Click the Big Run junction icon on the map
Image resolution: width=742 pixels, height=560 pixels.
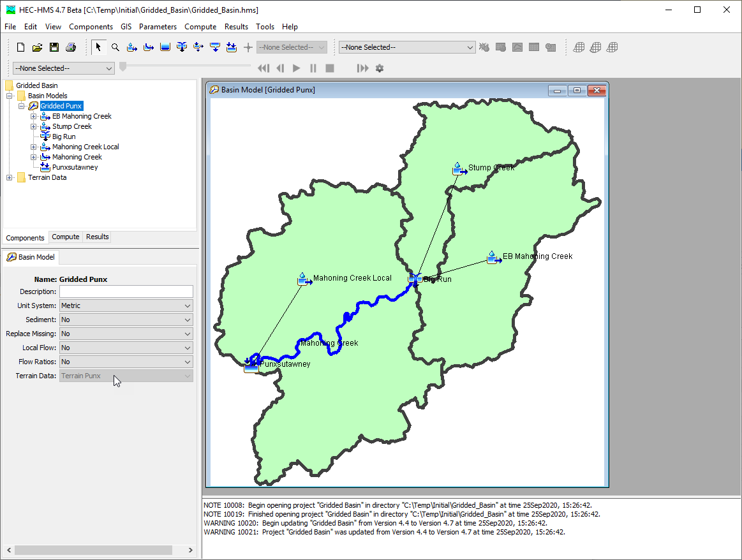(x=415, y=279)
